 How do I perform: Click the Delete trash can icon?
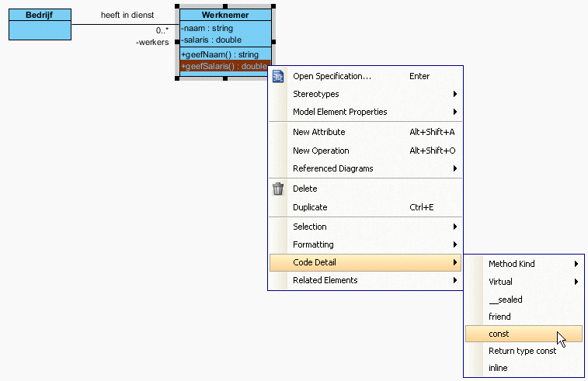pyautogui.click(x=278, y=189)
